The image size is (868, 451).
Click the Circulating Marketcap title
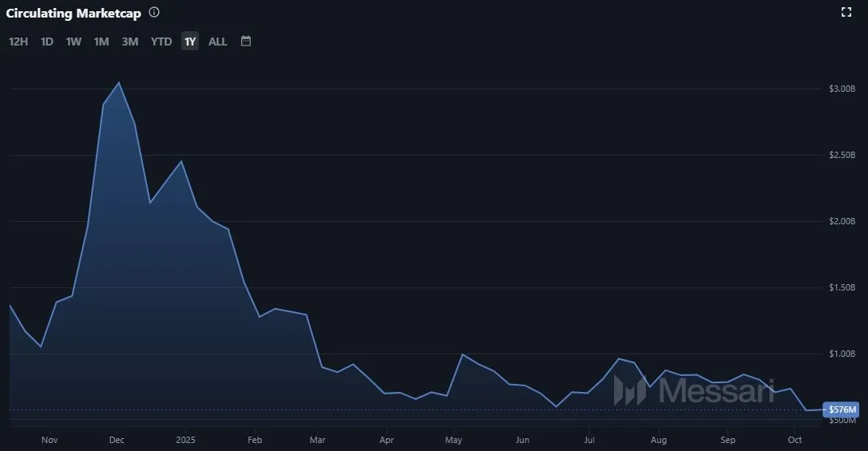pos(73,14)
